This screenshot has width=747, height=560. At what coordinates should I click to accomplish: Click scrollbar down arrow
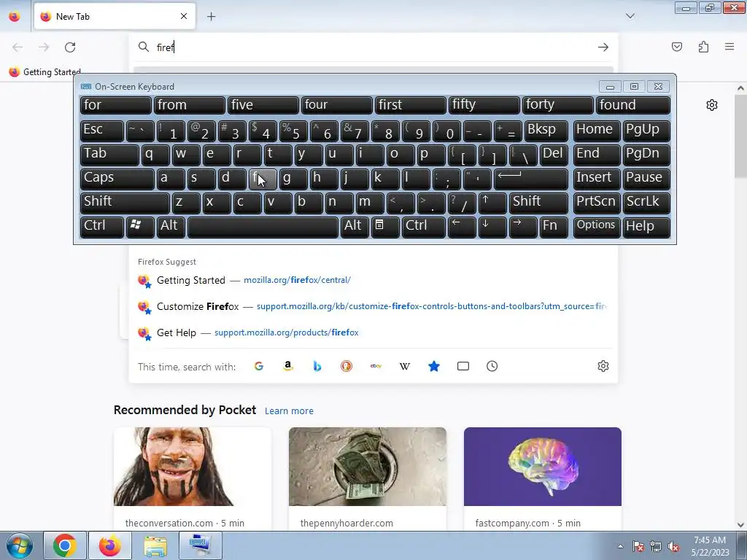[x=740, y=525]
